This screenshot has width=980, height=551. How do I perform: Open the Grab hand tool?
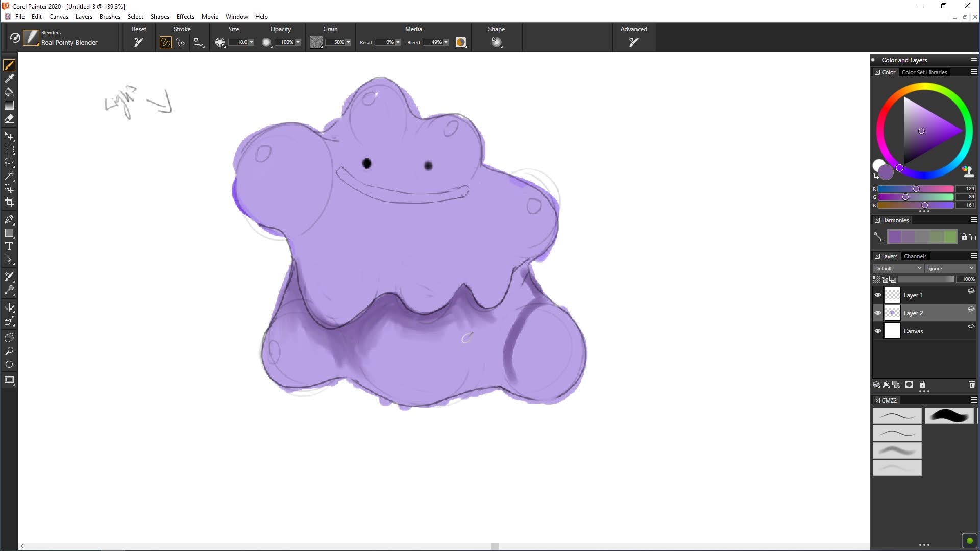pyautogui.click(x=9, y=337)
